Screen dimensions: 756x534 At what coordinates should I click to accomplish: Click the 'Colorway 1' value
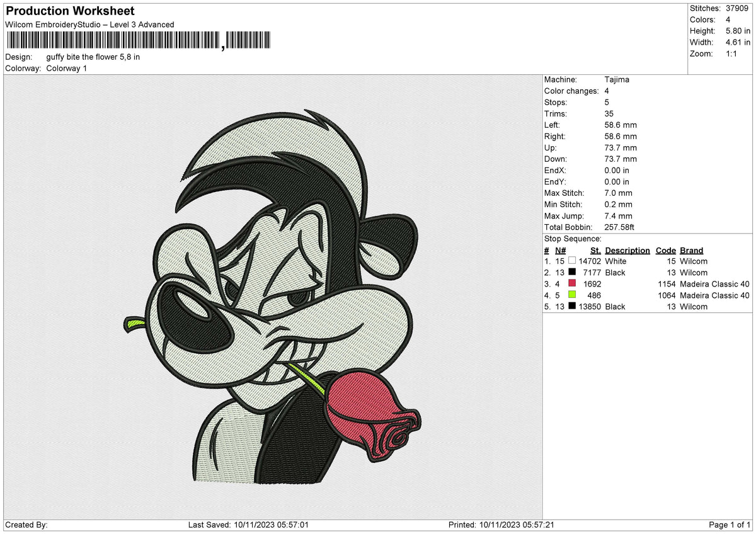(x=67, y=68)
